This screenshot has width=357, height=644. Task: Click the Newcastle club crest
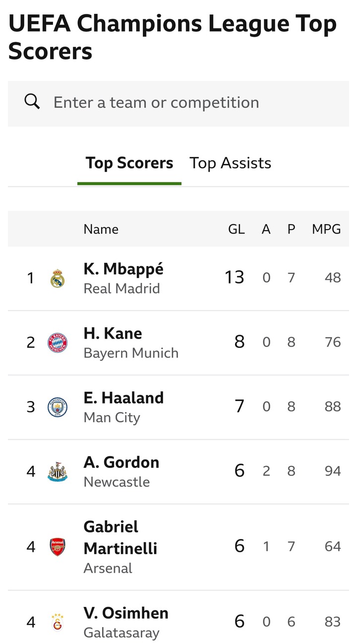(x=58, y=471)
